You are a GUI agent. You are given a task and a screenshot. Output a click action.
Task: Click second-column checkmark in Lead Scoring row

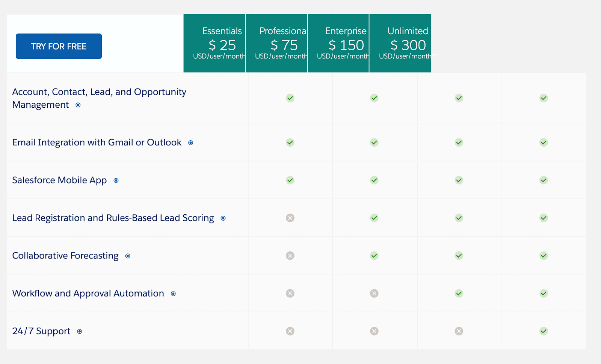374,218
